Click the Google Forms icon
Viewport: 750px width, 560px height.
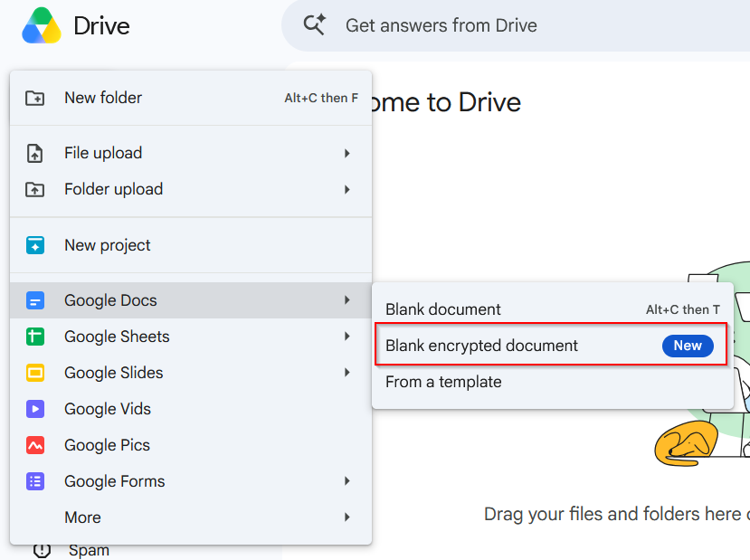tap(35, 481)
